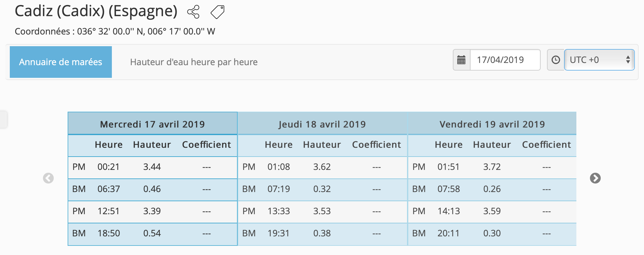
Task: Click the Hauteur column header under Mercredi
Action: click(x=152, y=145)
